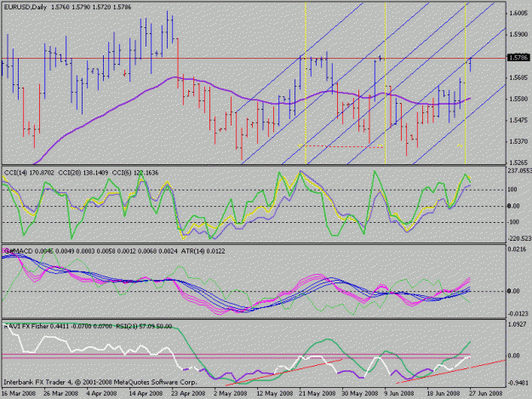Click the 30 May 2008 date label

pyautogui.click(x=360, y=394)
